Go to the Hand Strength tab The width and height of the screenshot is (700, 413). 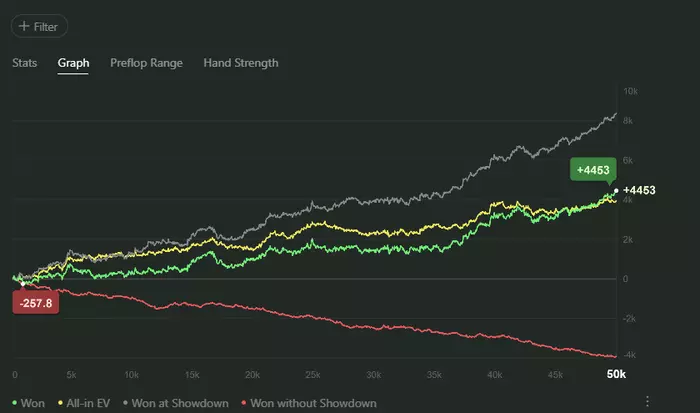pos(241,63)
